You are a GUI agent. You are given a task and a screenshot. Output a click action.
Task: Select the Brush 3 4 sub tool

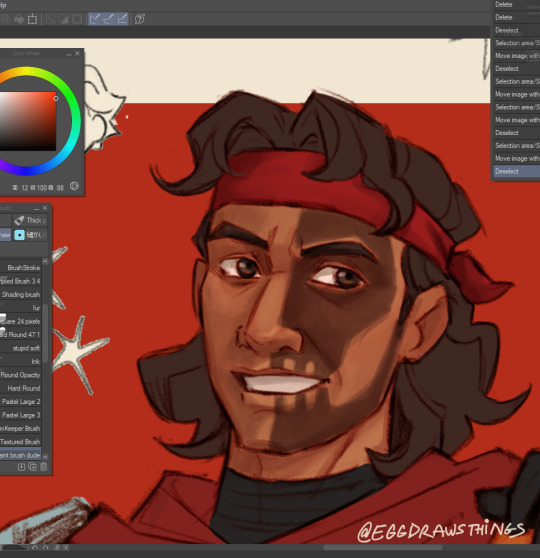pos(21,281)
